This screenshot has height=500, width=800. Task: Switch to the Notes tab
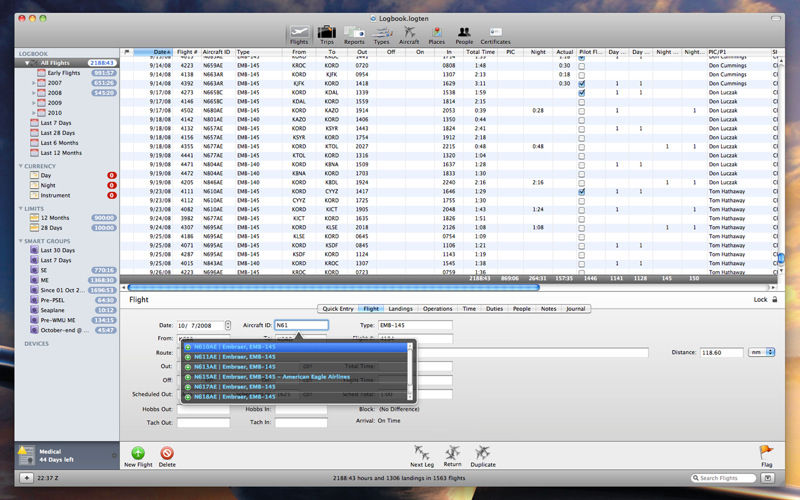548,309
